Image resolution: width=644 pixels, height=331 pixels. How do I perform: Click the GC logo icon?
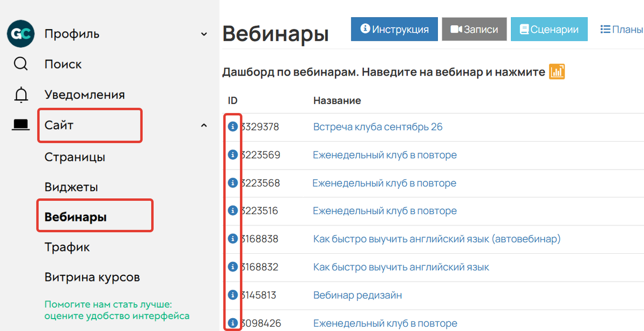point(21,33)
